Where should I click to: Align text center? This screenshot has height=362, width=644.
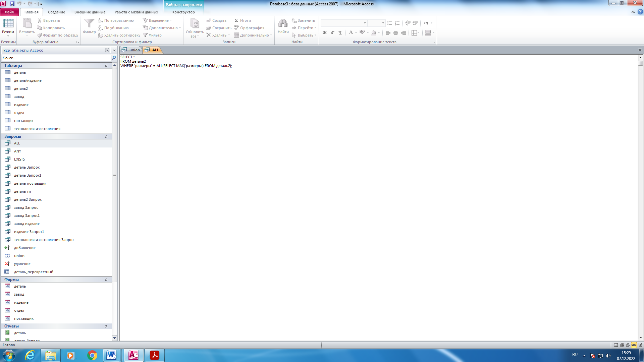point(395,33)
